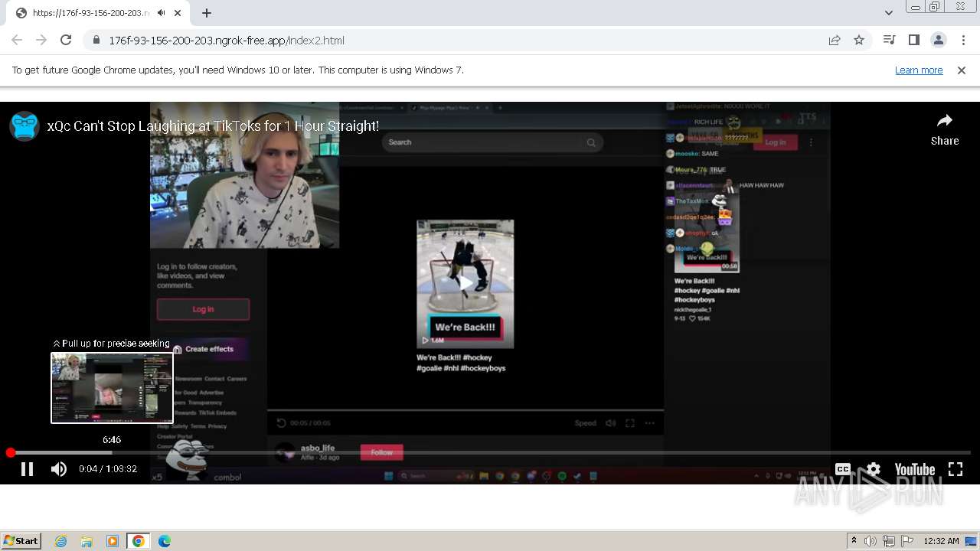
Task: Toggle the Chrome side panel
Action: coord(913,40)
